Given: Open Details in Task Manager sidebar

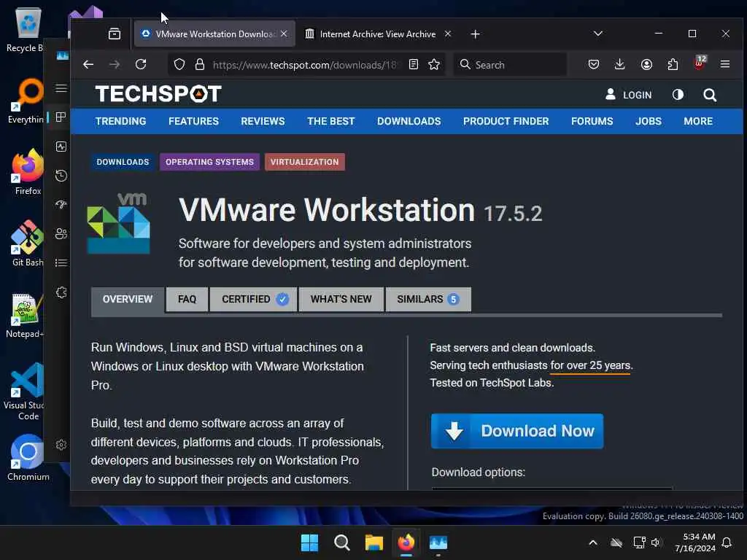Looking at the screenshot, I should point(61,262).
